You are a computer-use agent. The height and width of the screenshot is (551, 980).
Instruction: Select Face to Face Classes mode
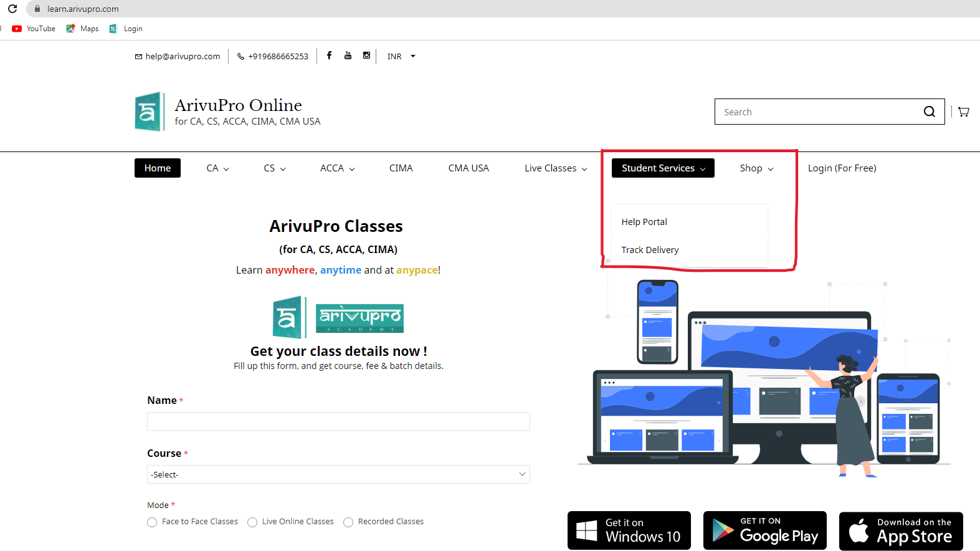tap(152, 522)
